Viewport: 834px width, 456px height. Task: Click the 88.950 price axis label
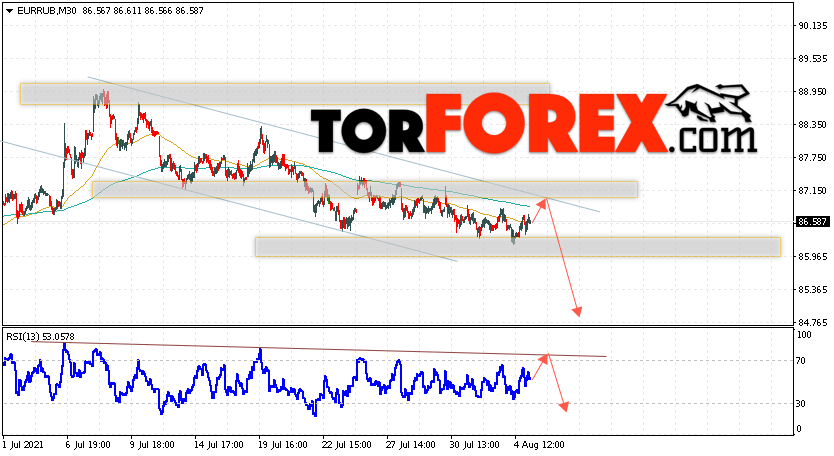tap(812, 92)
